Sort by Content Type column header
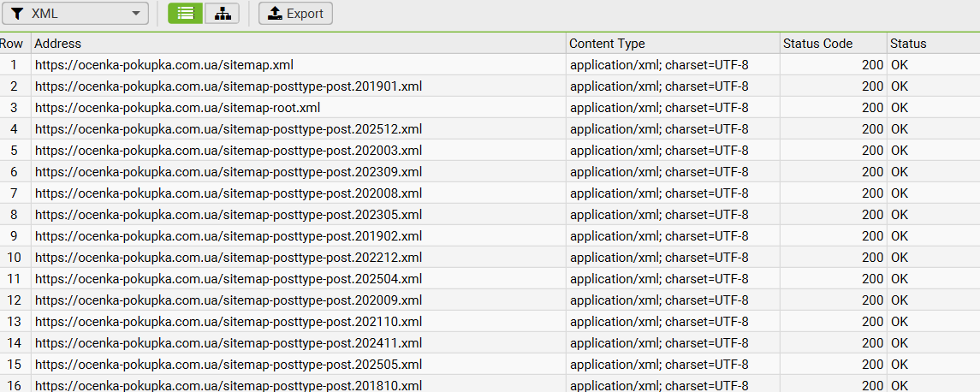The width and height of the screenshot is (980, 392). [x=607, y=44]
